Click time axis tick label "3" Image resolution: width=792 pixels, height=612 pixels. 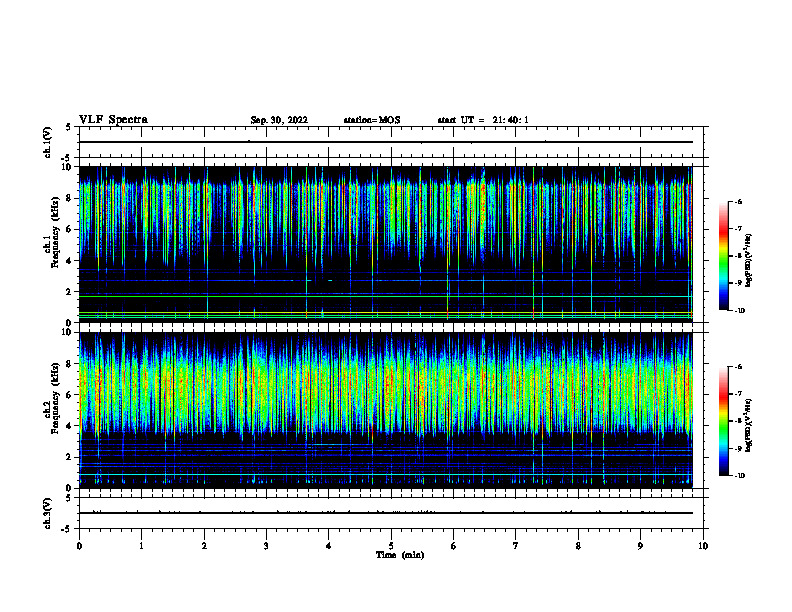coord(266,546)
